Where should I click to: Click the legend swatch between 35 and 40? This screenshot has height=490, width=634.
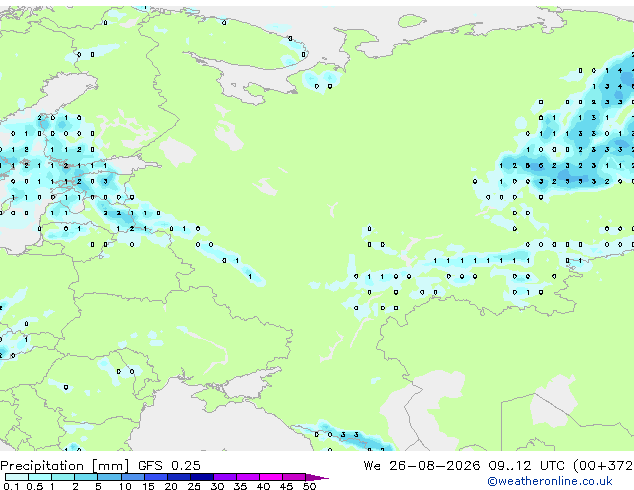click(x=248, y=477)
